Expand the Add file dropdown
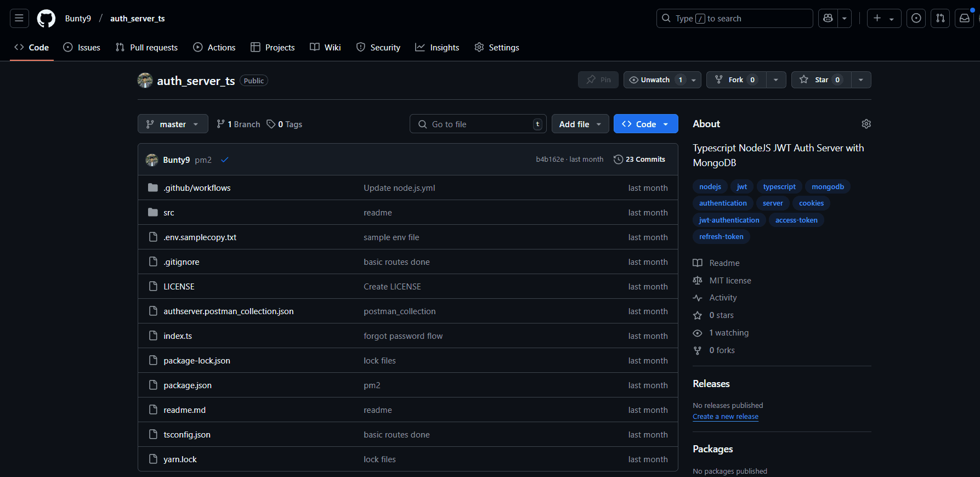This screenshot has height=477, width=980. 580,124
